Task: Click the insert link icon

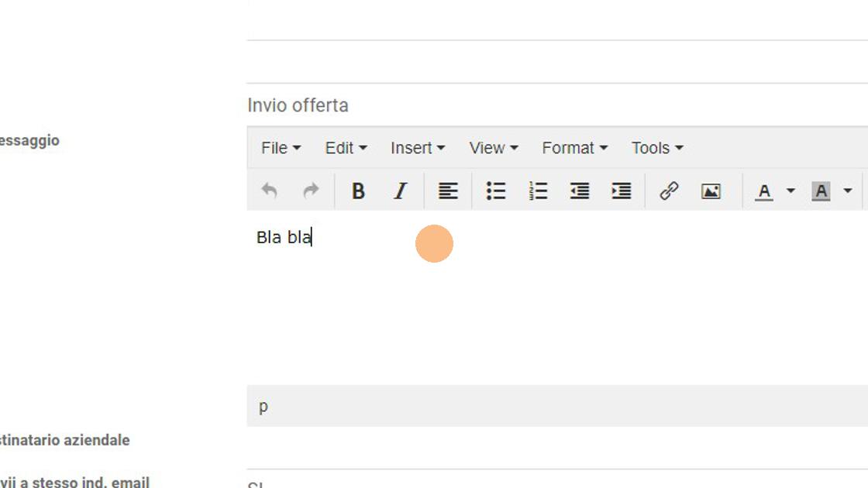Action: (669, 191)
